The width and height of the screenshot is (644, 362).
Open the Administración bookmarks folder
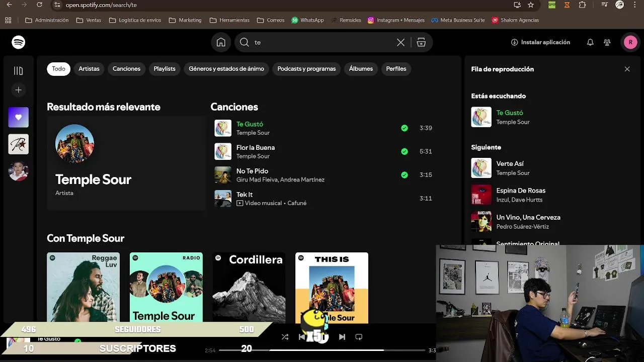47,20
